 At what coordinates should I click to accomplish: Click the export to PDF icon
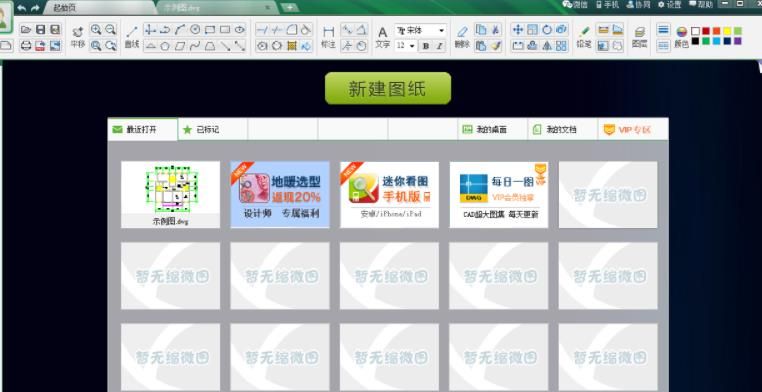(x=40, y=46)
